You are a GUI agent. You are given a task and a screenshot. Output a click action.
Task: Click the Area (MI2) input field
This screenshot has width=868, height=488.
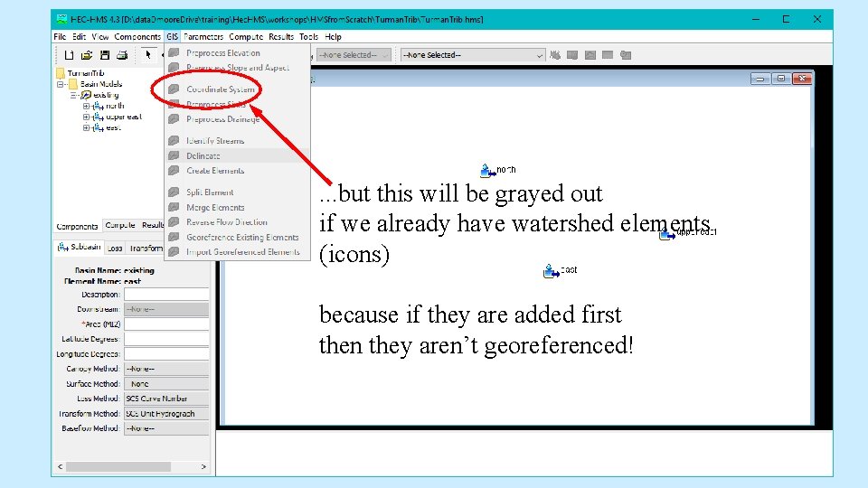click(166, 324)
